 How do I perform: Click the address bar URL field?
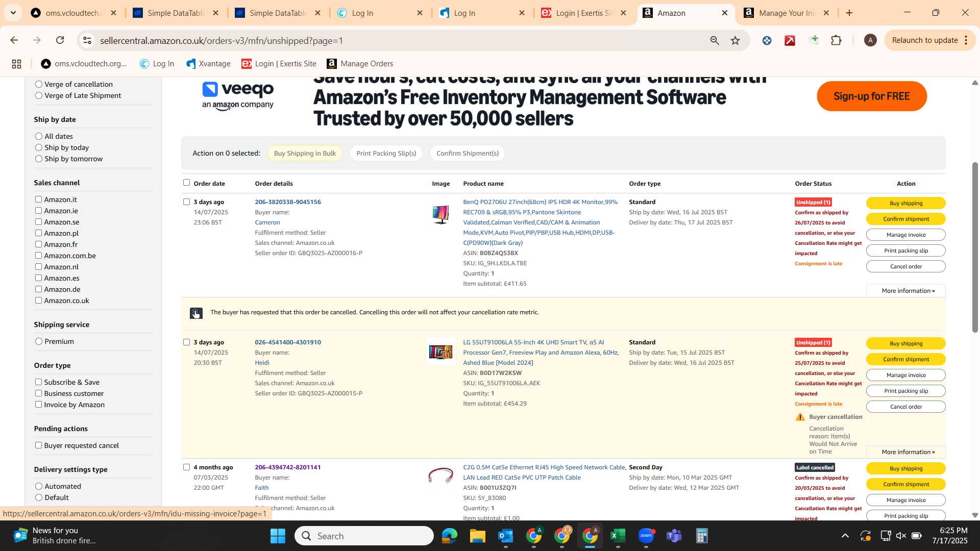[398, 40]
